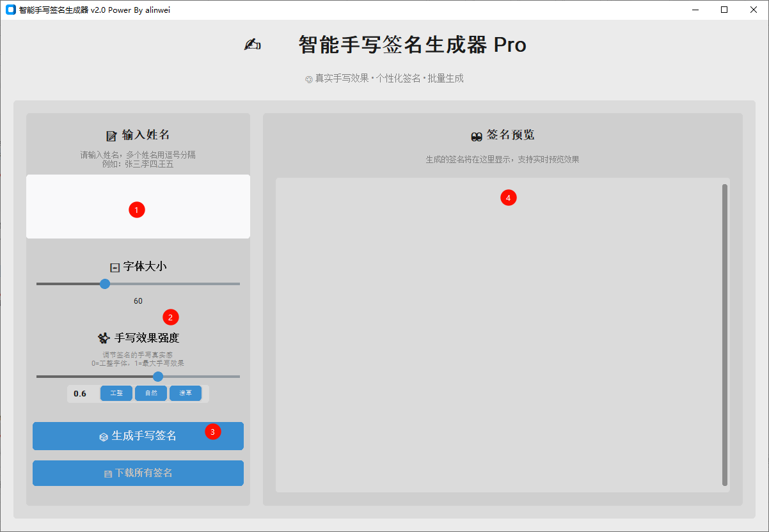Click the eyes icon next to 签名预览

(476, 136)
